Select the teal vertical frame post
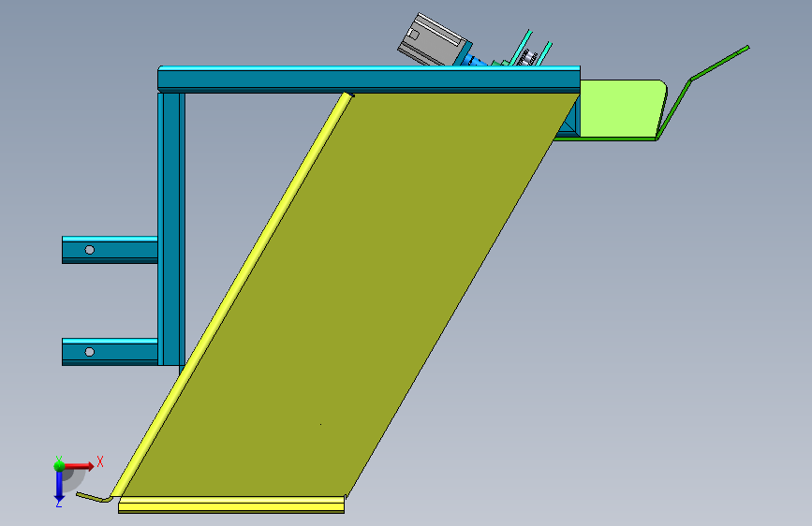The height and width of the screenshot is (526, 812). 171,228
